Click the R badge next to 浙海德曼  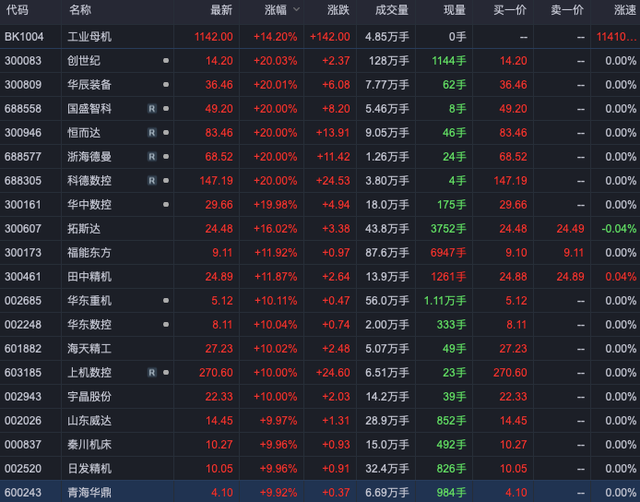click(152, 157)
